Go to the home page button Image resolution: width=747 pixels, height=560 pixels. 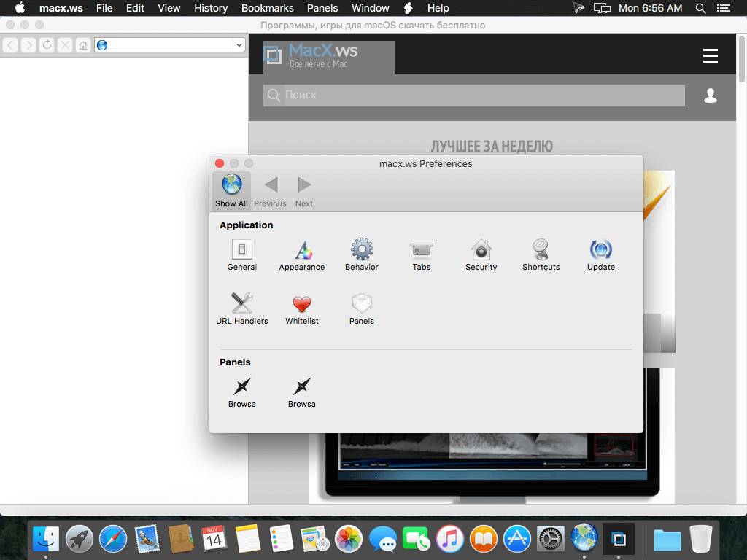[83, 45]
